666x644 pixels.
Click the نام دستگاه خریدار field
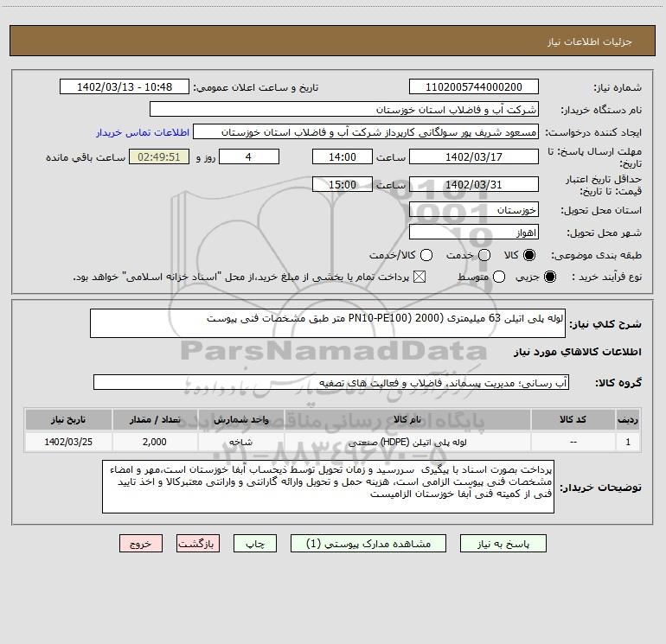(x=344, y=110)
